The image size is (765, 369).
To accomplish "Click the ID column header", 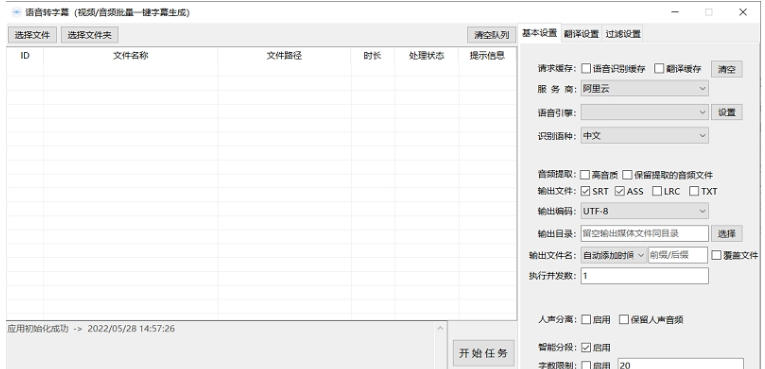I will 25,56.
